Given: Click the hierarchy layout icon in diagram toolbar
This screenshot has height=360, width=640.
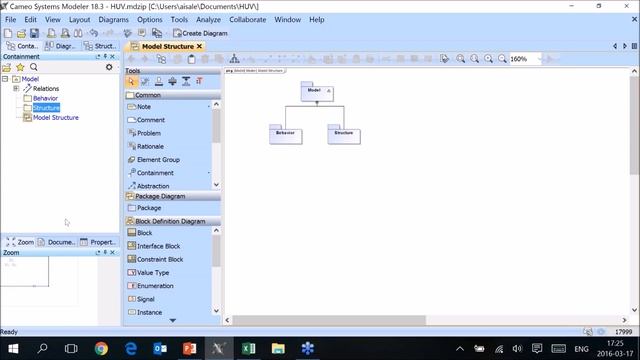Looking at the screenshot, I should tap(234, 59).
